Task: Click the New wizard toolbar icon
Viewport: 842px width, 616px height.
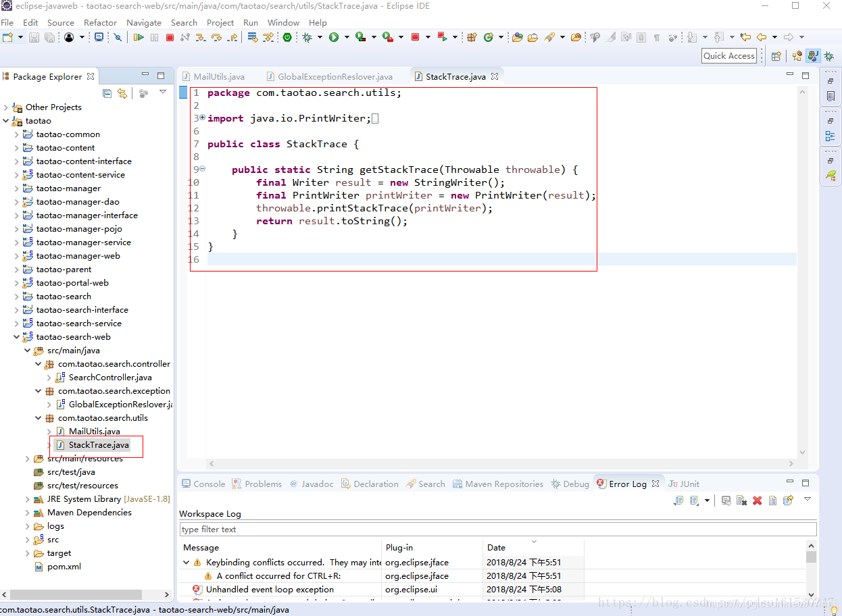Action: tap(7, 37)
